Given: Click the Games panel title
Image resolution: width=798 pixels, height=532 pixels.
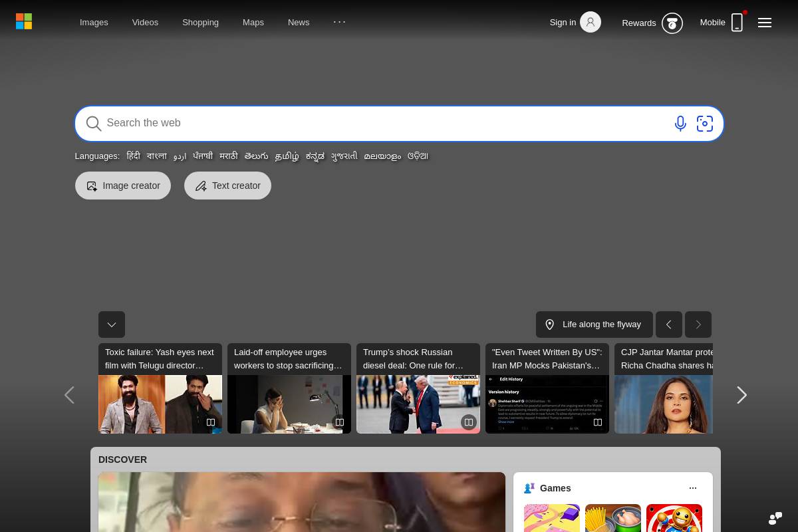Looking at the screenshot, I should [x=555, y=488].
